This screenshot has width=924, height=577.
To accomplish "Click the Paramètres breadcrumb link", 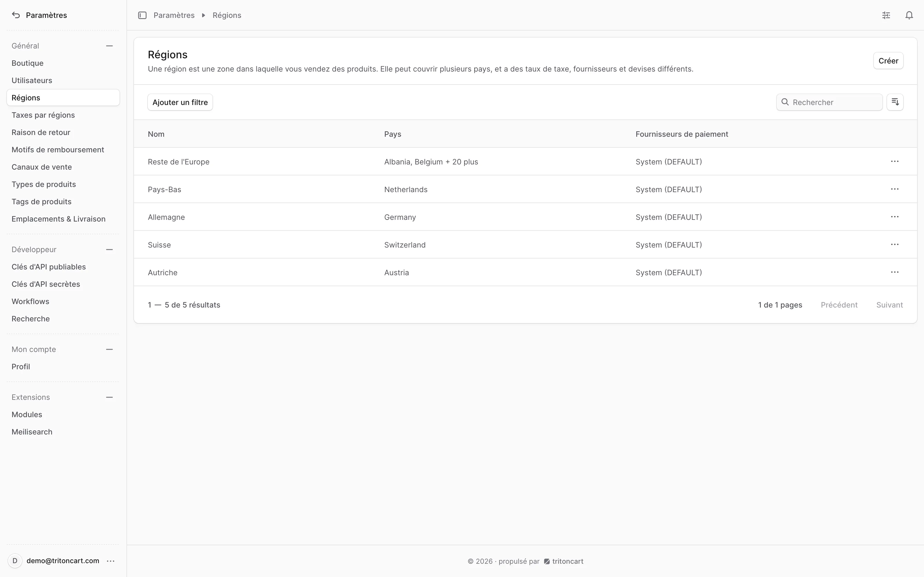I will [174, 15].
